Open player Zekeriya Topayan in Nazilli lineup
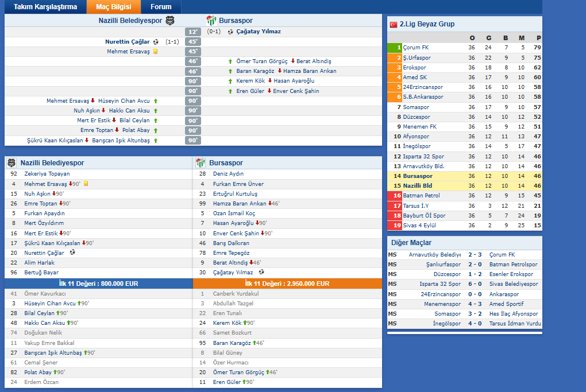 47,174
